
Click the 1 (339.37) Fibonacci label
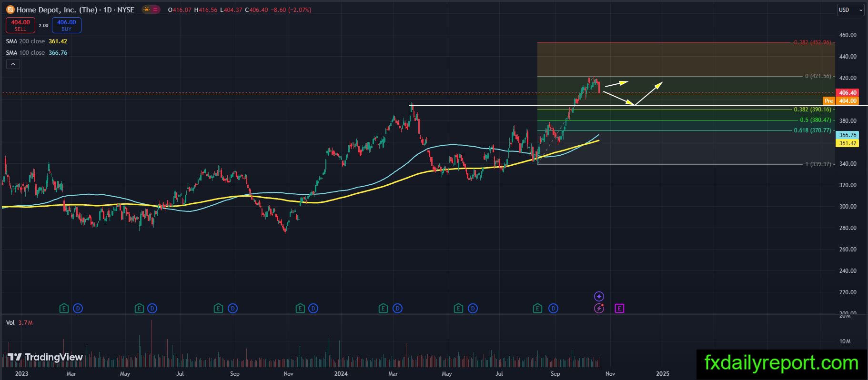click(818, 164)
